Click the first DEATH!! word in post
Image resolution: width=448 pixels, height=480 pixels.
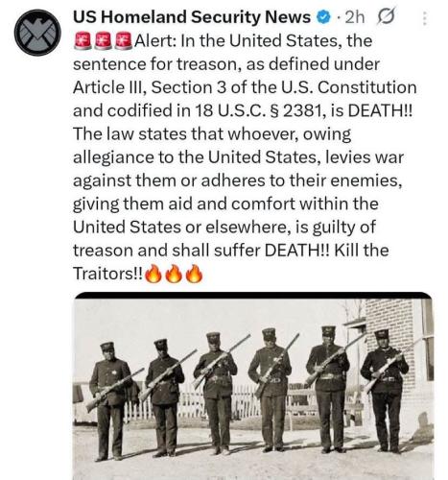381,110
